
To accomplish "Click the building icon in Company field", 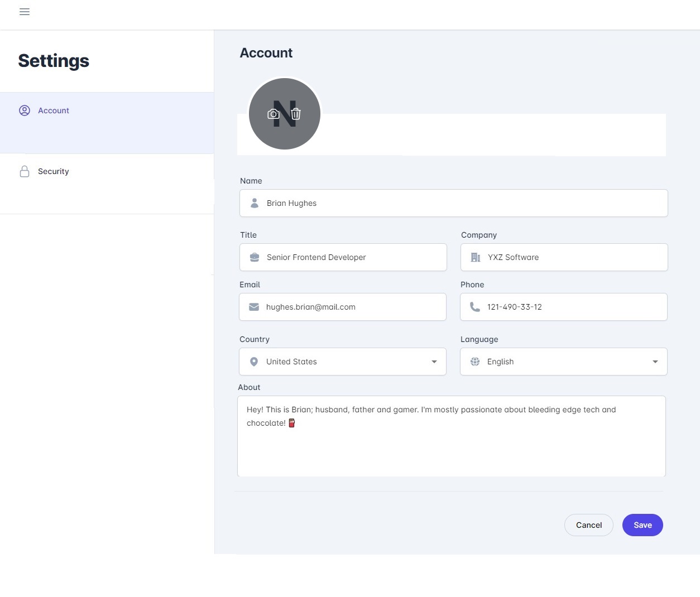I will click(476, 257).
